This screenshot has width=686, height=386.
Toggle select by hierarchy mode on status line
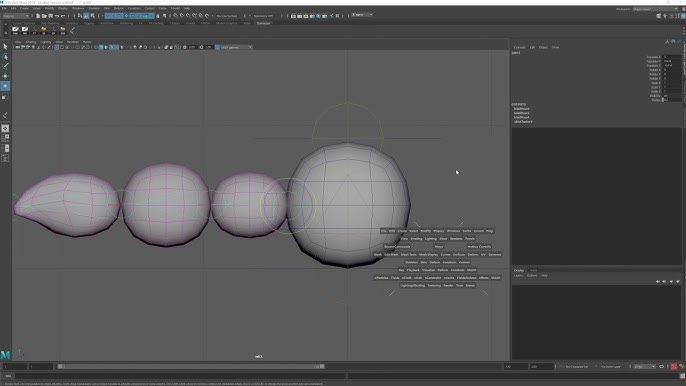pos(80,16)
